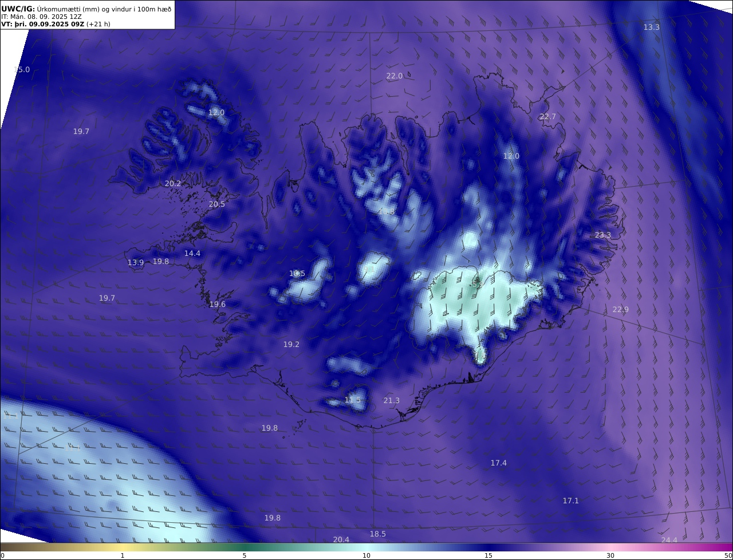Click the color scale tick label 1
Viewport: 733px width, 560px height.
(123, 555)
